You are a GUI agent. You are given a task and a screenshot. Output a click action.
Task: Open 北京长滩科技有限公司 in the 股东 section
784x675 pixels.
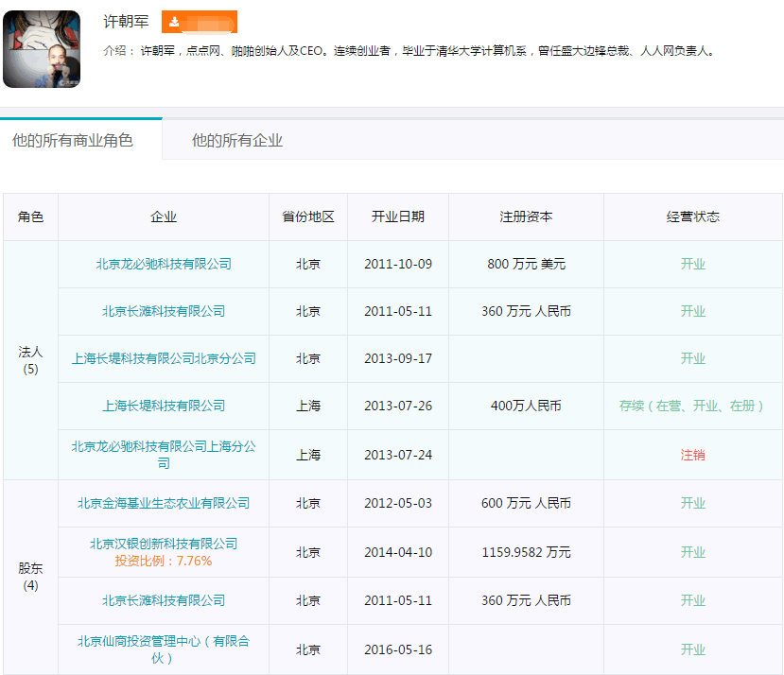pyautogui.click(x=164, y=600)
